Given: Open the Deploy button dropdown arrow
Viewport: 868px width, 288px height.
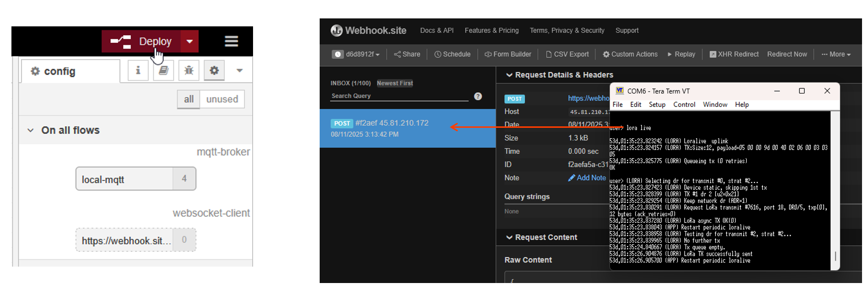Looking at the screenshot, I should pos(189,41).
